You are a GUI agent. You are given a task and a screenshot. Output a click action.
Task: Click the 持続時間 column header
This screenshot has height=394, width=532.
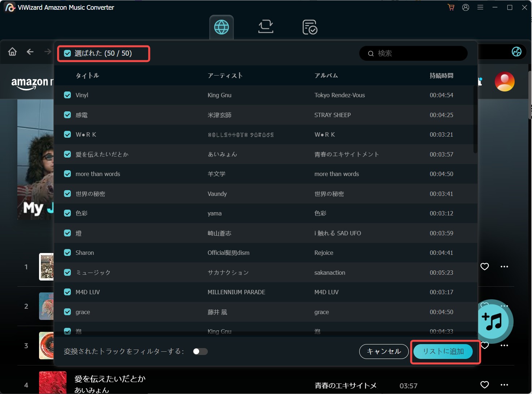(x=441, y=76)
